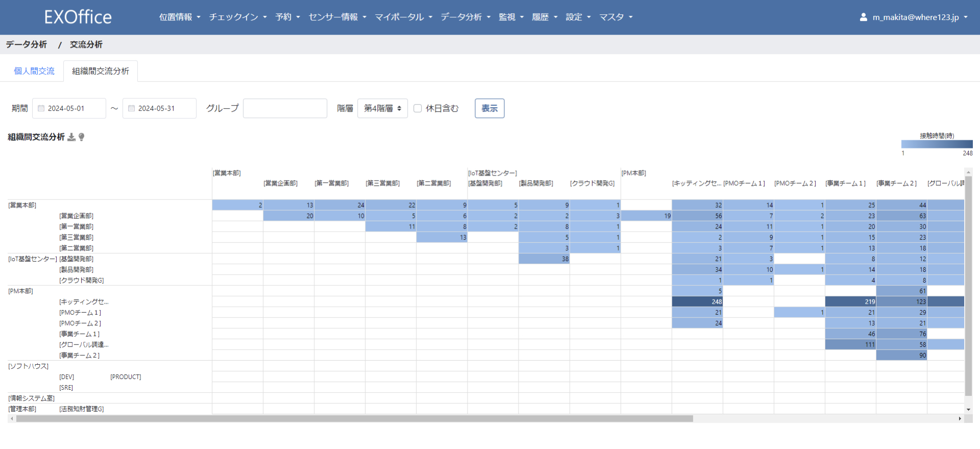
Task: Click the download icon beside 組織間交流分析
Action: coord(71,137)
